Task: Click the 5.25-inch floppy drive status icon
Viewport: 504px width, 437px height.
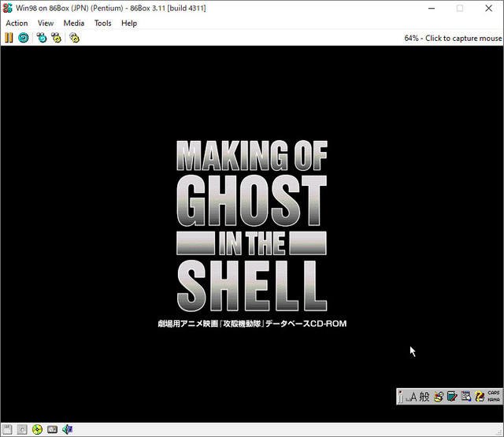Action: pyautogui.click(x=22, y=429)
